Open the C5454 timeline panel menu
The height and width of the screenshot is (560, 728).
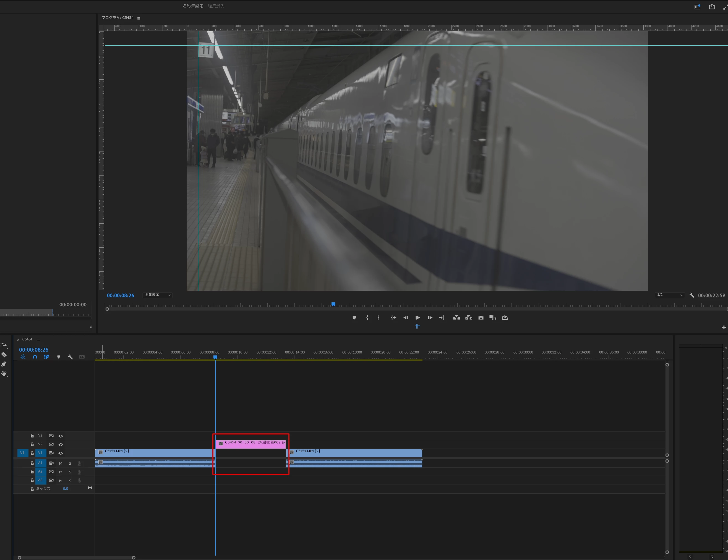click(x=39, y=340)
